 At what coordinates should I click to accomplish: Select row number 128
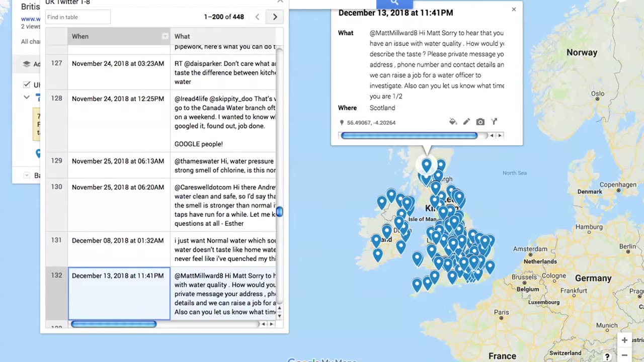tap(56, 121)
